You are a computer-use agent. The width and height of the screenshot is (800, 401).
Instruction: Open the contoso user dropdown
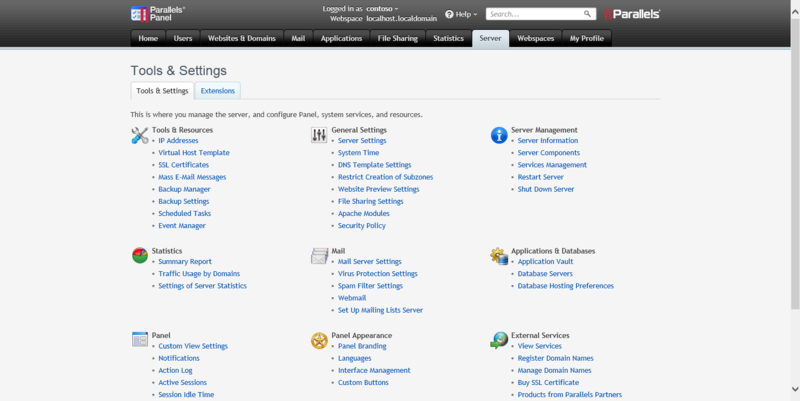[382, 9]
